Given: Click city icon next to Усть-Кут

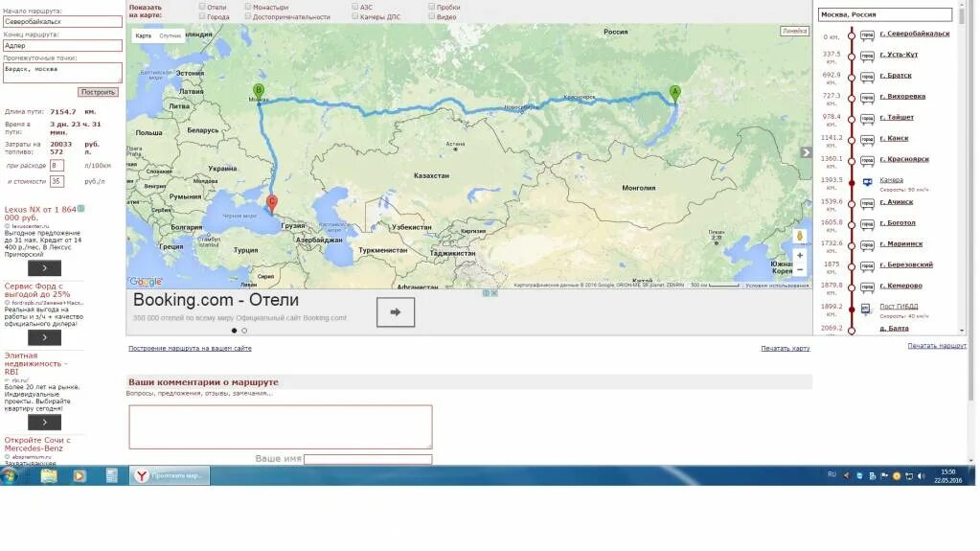Looking at the screenshot, I should (x=867, y=57).
